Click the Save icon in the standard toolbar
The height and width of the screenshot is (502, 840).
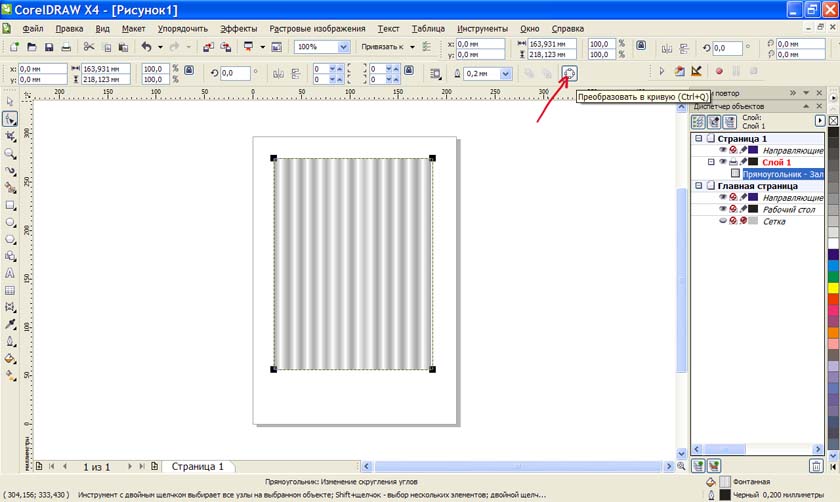[48, 47]
